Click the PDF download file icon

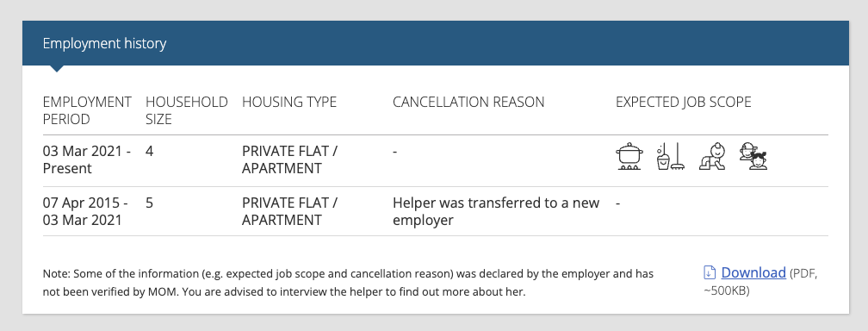(710, 272)
